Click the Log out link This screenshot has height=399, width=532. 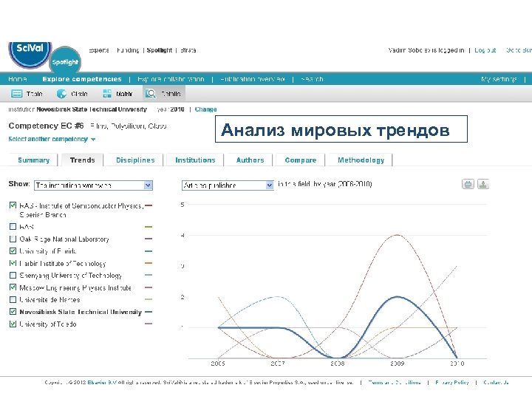[485, 50]
